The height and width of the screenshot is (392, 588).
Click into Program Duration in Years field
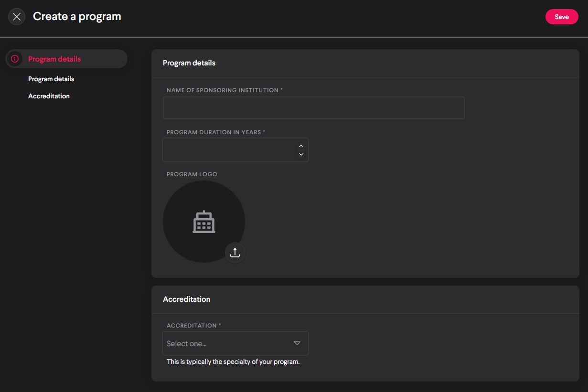pos(229,150)
